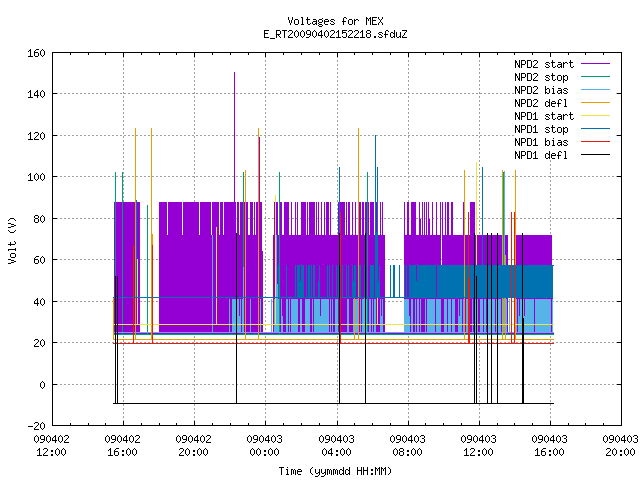640x480 pixels.
Task: Click the x-axis tick '090403 12:00'
Action: (478, 446)
